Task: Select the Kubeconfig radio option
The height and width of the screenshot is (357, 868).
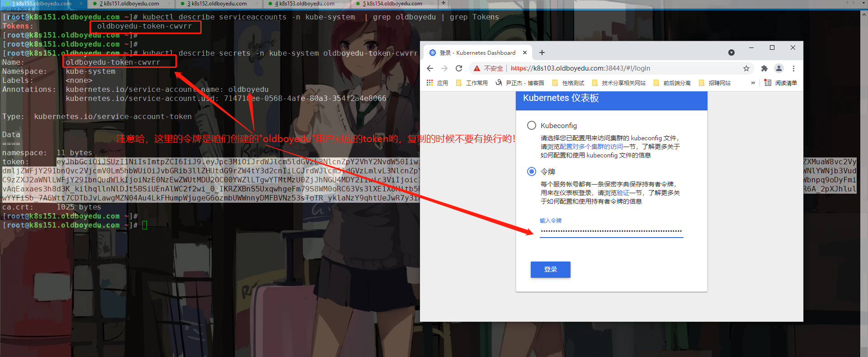Action: [x=532, y=125]
